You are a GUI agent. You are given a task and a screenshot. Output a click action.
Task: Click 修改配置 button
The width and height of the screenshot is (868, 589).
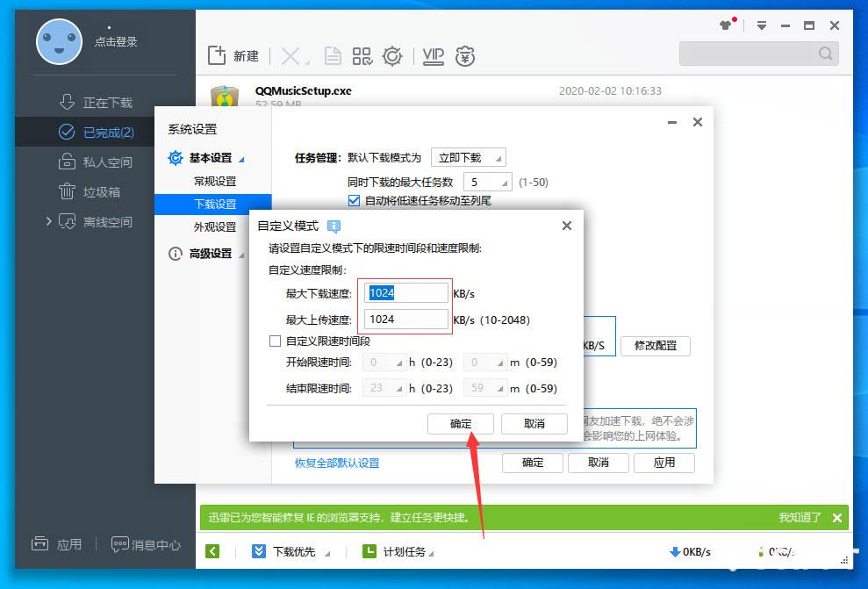click(656, 346)
